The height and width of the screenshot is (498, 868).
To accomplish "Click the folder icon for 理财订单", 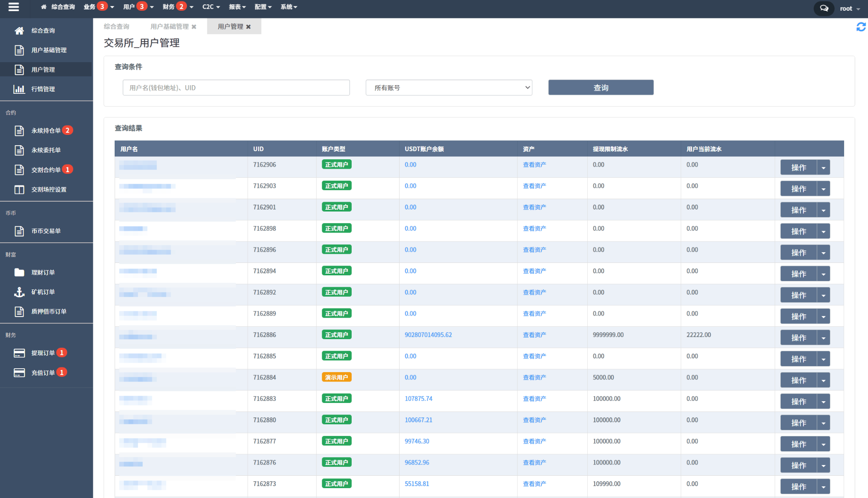I will click(19, 272).
